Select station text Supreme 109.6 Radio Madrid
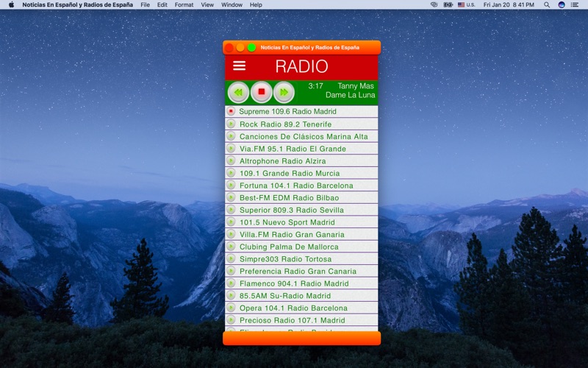 coord(287,112)
